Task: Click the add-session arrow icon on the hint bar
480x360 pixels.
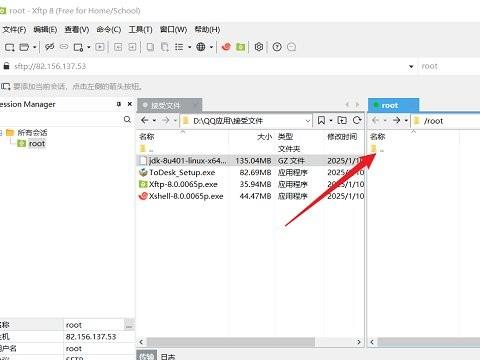Action: 5,87
